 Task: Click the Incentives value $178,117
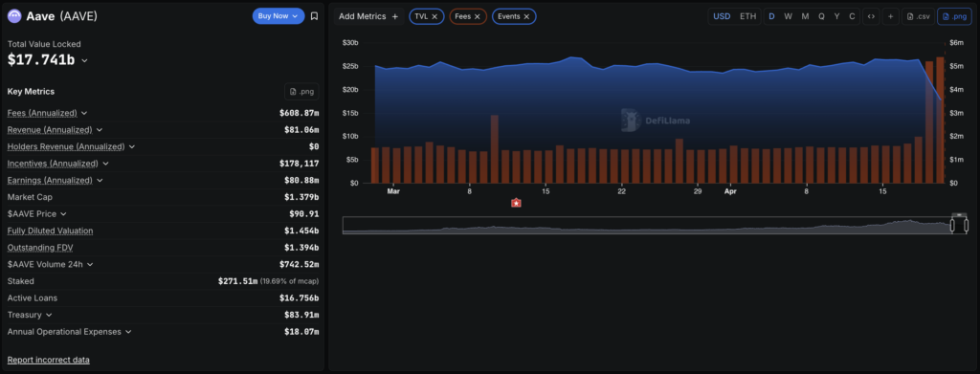[299, 164]
